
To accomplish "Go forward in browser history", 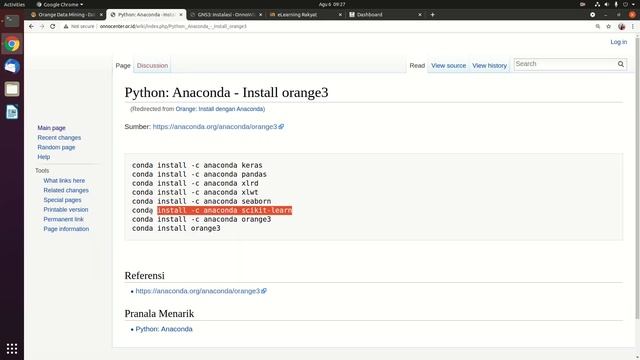I will coord(42,26).
